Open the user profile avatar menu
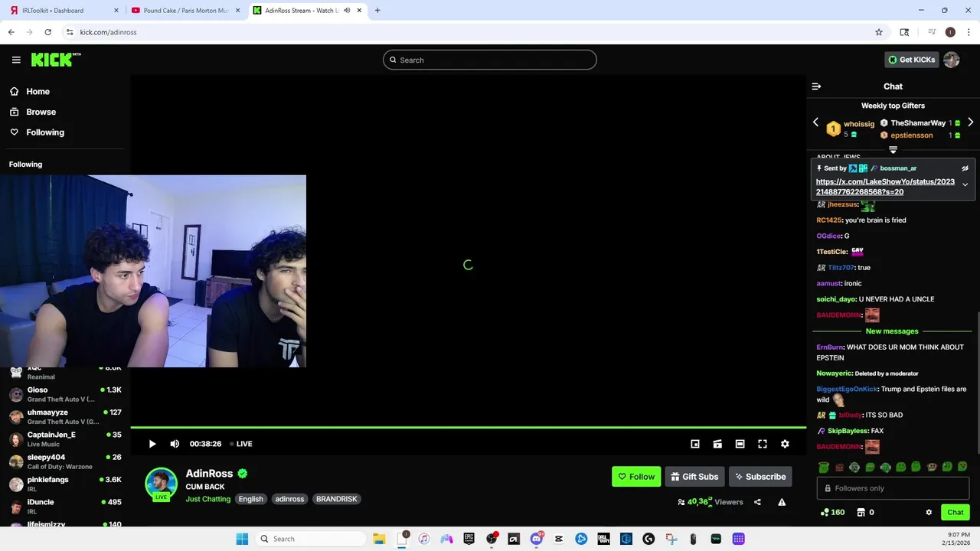The height and width of the screenshot is (551, 980). (x=952, y=60)
